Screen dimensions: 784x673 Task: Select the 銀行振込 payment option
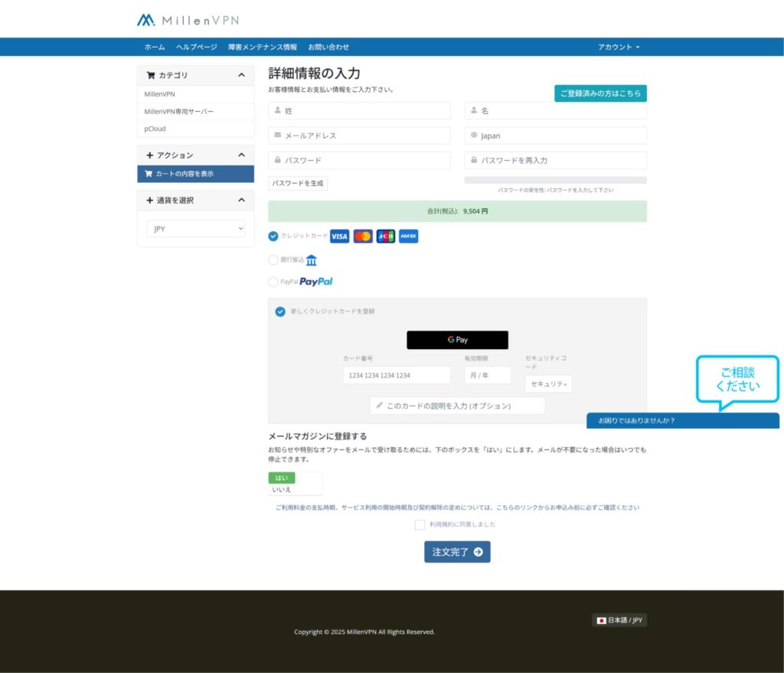click(273, 260)
